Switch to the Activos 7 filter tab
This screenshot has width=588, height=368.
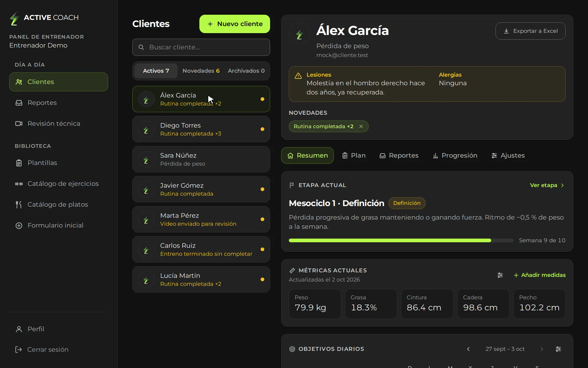coord(156,71)
